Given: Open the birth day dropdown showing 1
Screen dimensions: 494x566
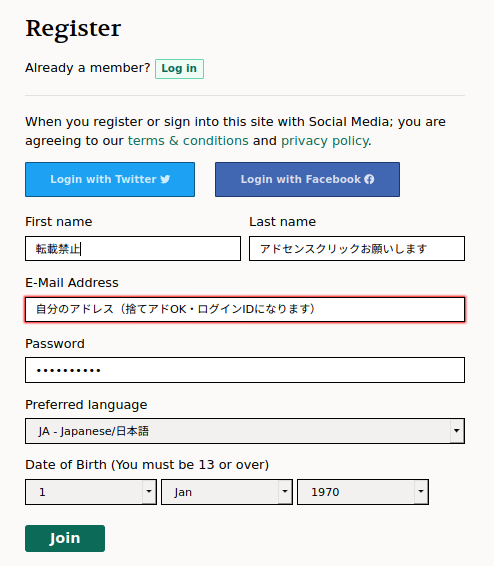Looking at the screenshot, I should [x=91, y=492].
